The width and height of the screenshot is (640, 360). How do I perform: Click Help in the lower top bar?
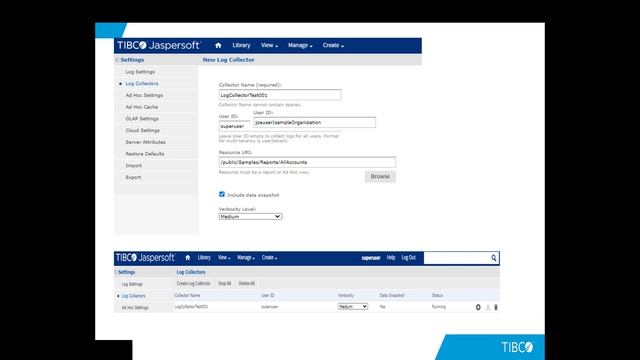(391, 258)
